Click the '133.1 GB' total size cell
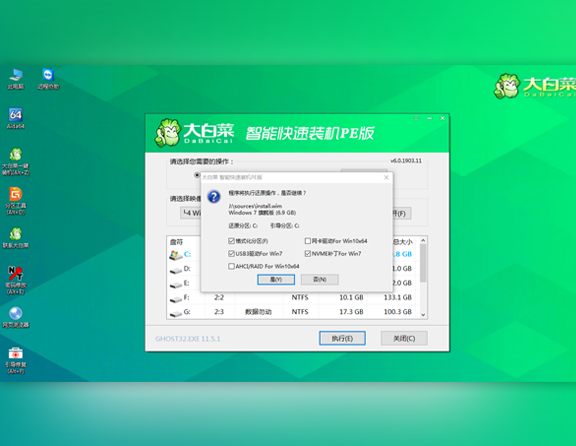Screen dimensions: 576x446 [x=398, y=298]
